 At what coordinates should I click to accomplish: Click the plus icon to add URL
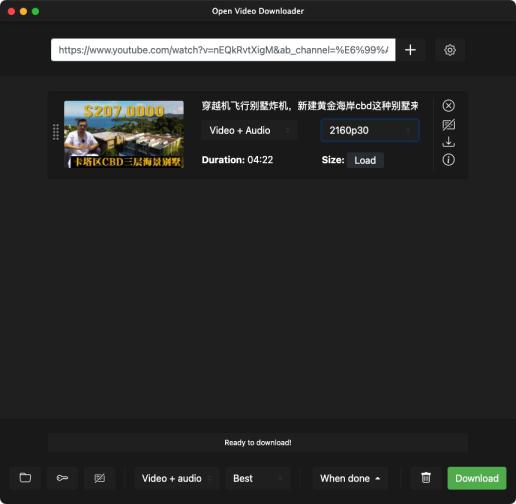[410, 50]
